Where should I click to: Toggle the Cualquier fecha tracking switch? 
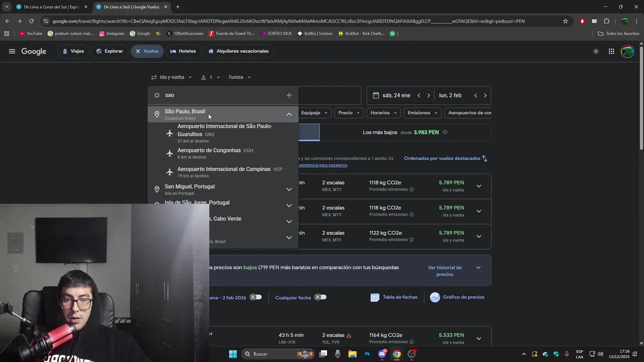(x=320, y=297)
